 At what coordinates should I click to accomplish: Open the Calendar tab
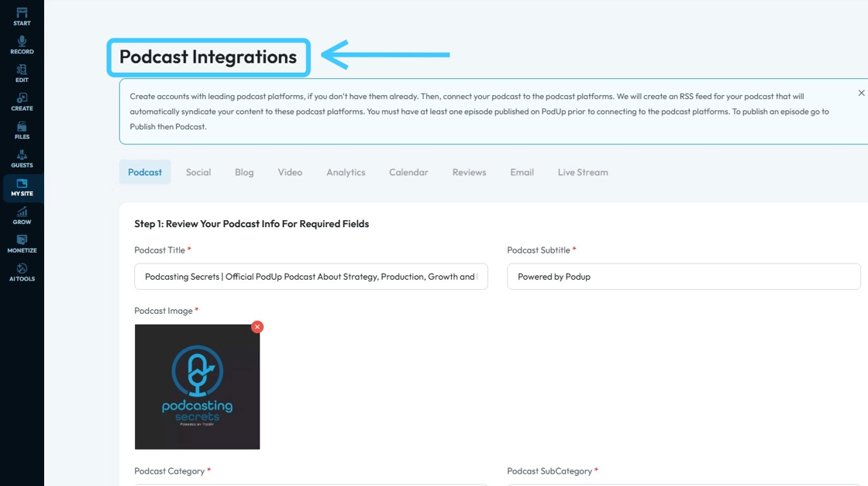pos(408,172)
